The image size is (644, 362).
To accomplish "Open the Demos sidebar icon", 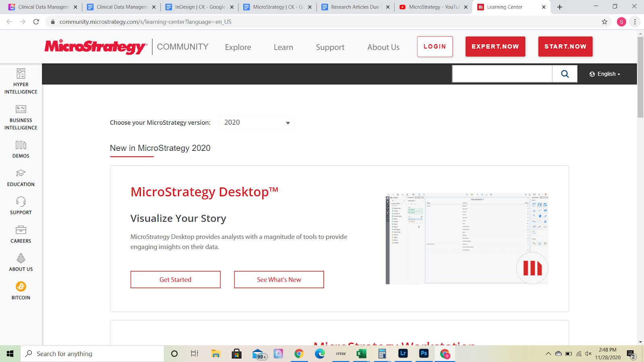I will (x=21, y=145).
